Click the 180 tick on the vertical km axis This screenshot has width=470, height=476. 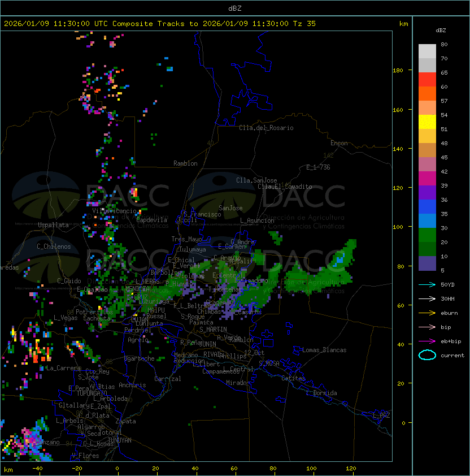(398, 70)
